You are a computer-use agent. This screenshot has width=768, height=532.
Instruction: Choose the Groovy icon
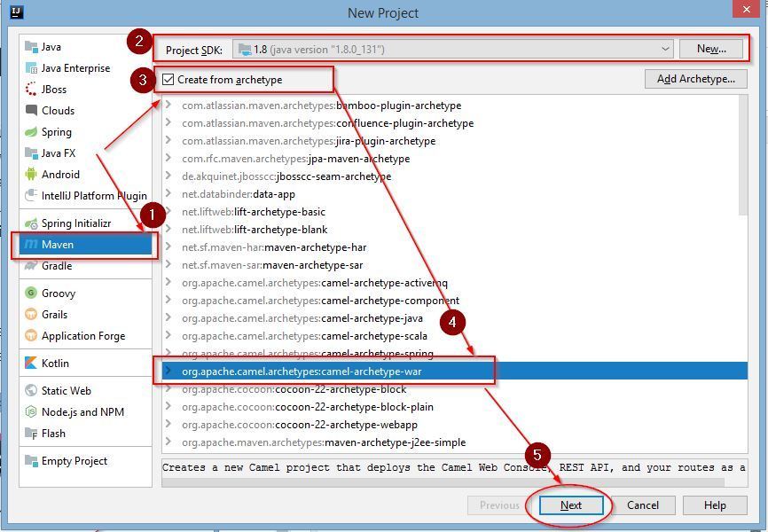point(31,293)
